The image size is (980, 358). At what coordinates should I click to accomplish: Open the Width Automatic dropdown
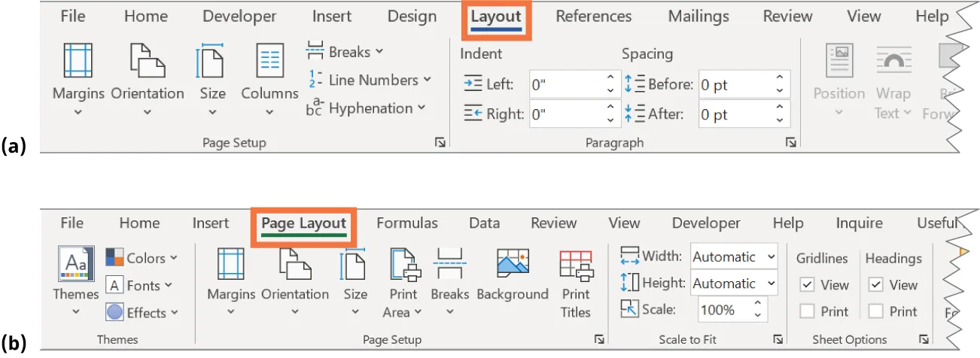tap(734, 257)
